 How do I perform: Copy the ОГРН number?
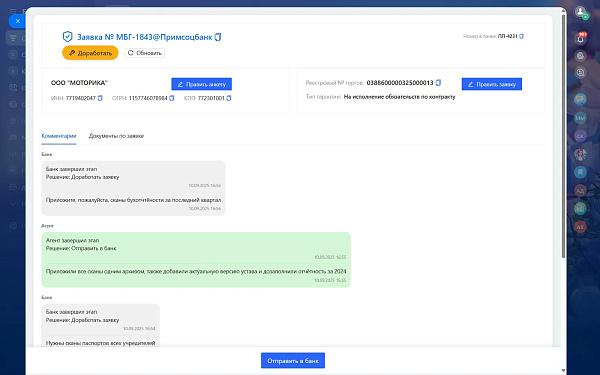(x=171, y=98)
